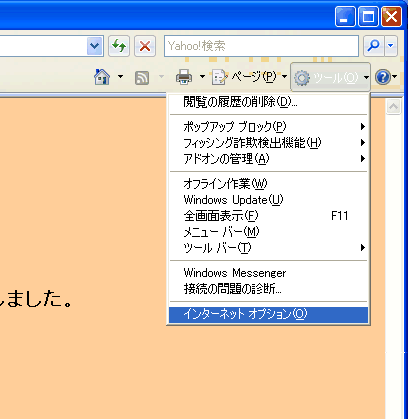
Task: Choose オフライン作業(W) from the menu
Action: point(269,184)
